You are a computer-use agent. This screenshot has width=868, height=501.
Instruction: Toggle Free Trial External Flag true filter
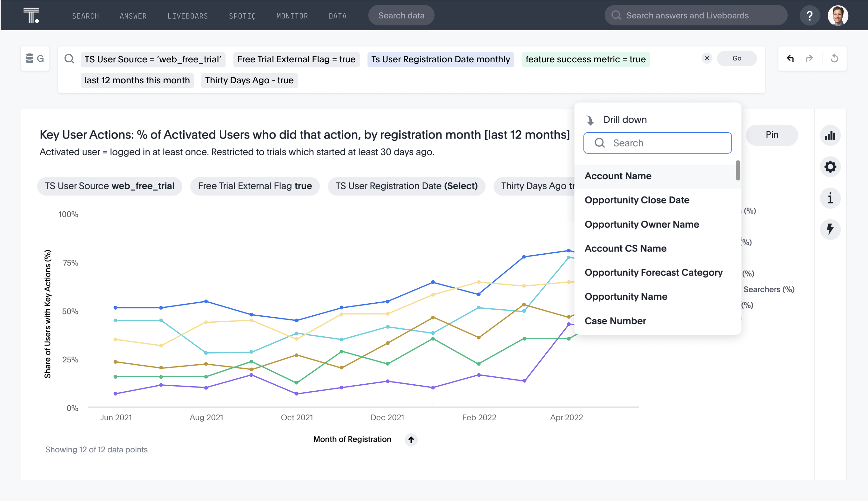[x=255, y=185]
